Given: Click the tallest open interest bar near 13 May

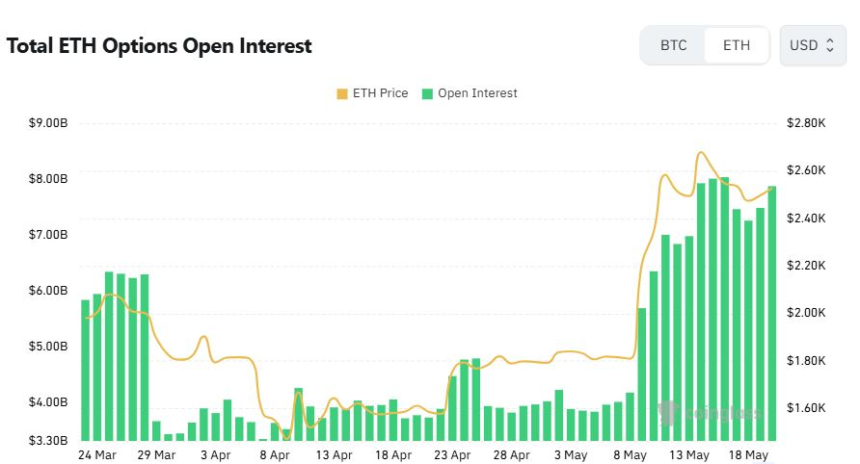Looking at the screenshot, I should pos(725,309).
